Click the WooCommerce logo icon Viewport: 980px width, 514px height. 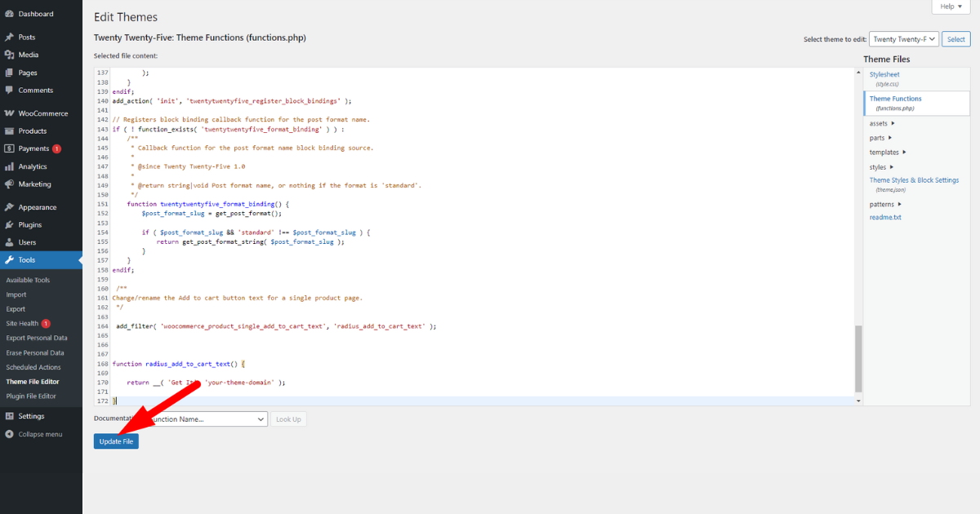9,113
